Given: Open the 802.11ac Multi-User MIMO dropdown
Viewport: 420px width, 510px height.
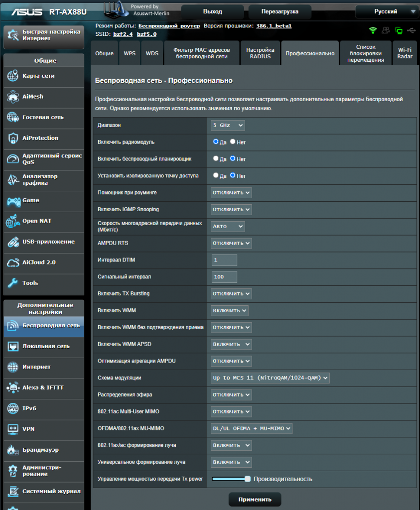Looking at the screenshot, I should (231, 411).
